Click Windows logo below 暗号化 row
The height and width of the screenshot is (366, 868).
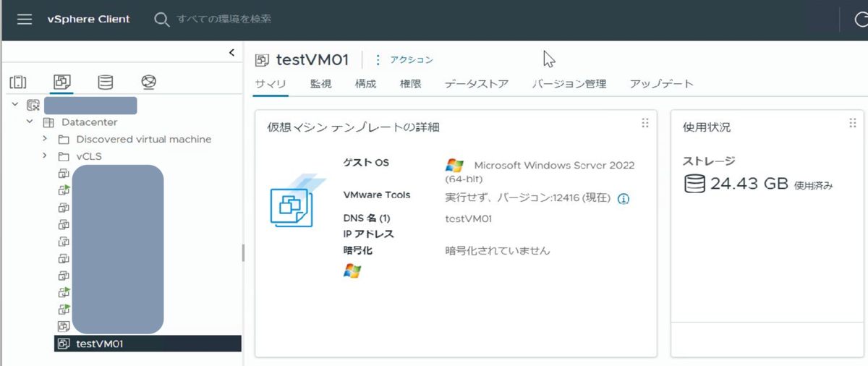point(352,271)
